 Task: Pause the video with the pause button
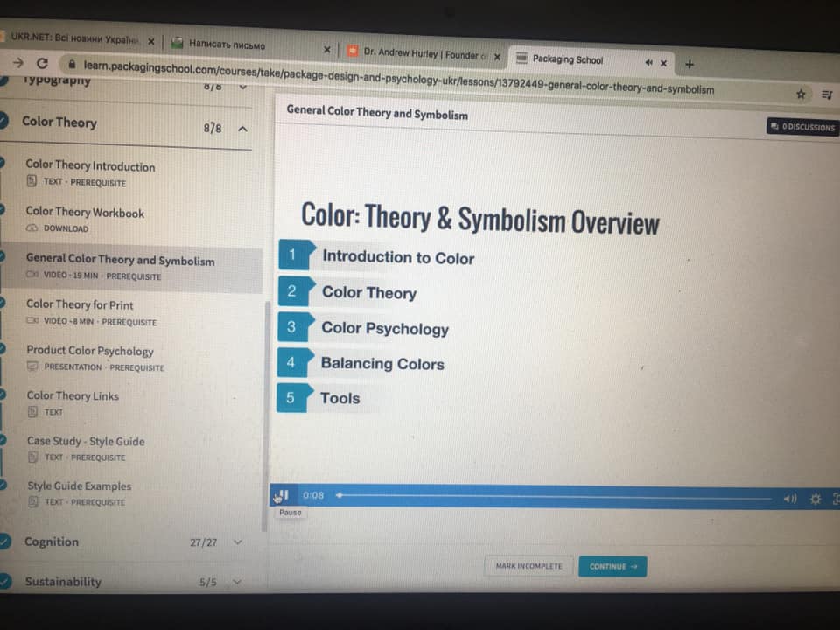coord(283,495)
